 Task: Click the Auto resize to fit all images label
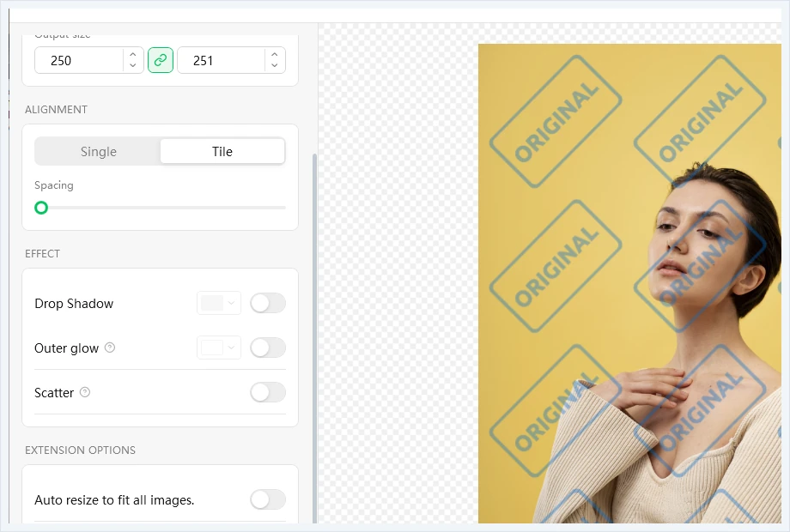114,499
